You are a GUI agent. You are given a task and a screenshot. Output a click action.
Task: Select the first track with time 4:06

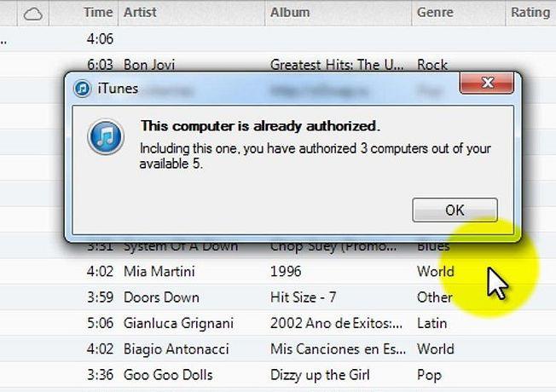tap(278, 39)
